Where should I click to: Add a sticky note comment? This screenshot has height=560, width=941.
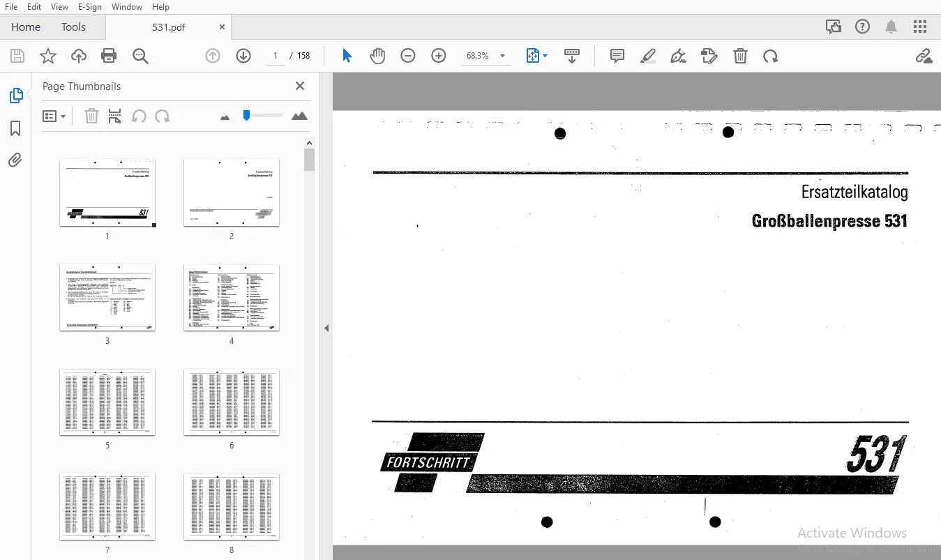[617, 56]
